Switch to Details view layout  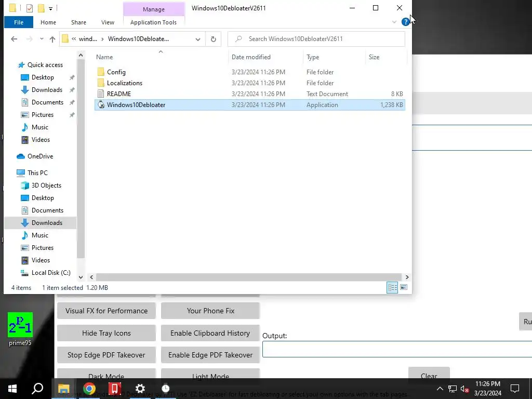pyautogui.click(x=392, y=287)
